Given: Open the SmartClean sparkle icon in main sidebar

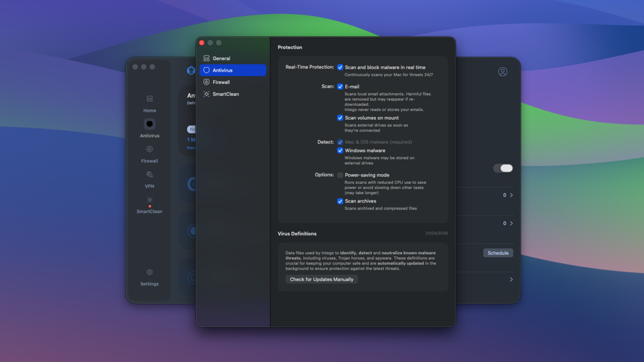Looking at the screenshot, I should [149, 200].
